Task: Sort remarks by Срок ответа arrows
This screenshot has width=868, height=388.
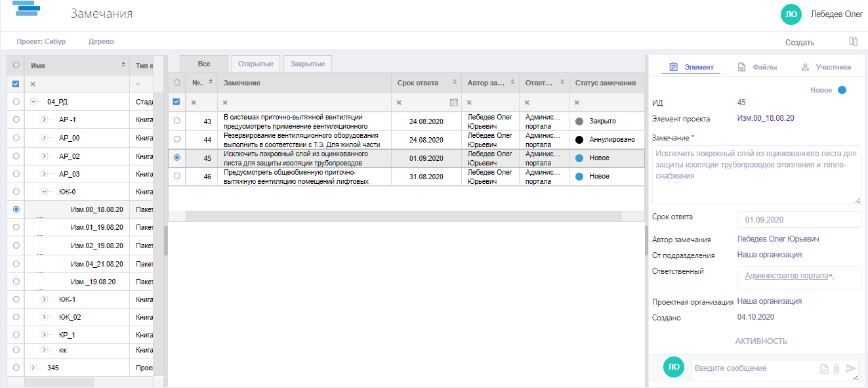Action: coord(454,82)
